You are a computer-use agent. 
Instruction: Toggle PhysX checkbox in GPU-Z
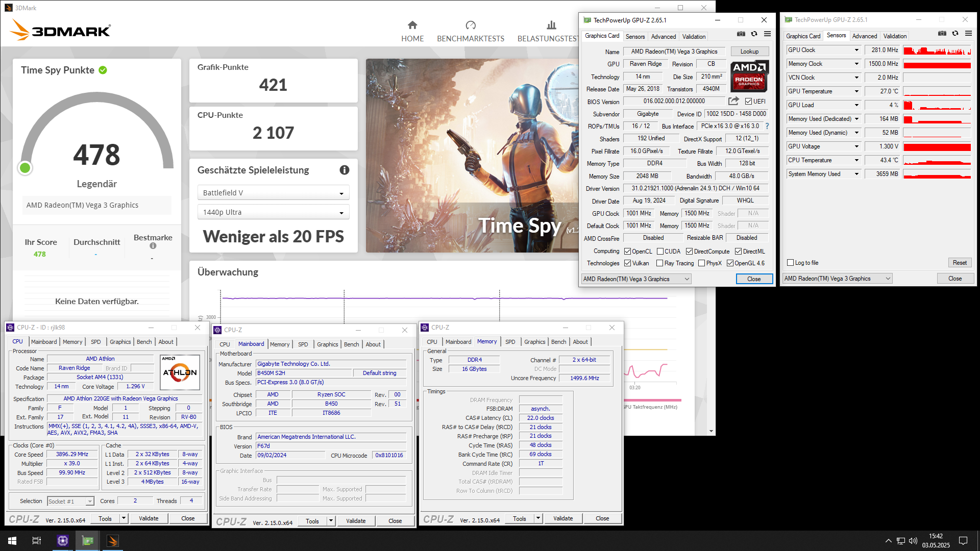click(702, 263)
